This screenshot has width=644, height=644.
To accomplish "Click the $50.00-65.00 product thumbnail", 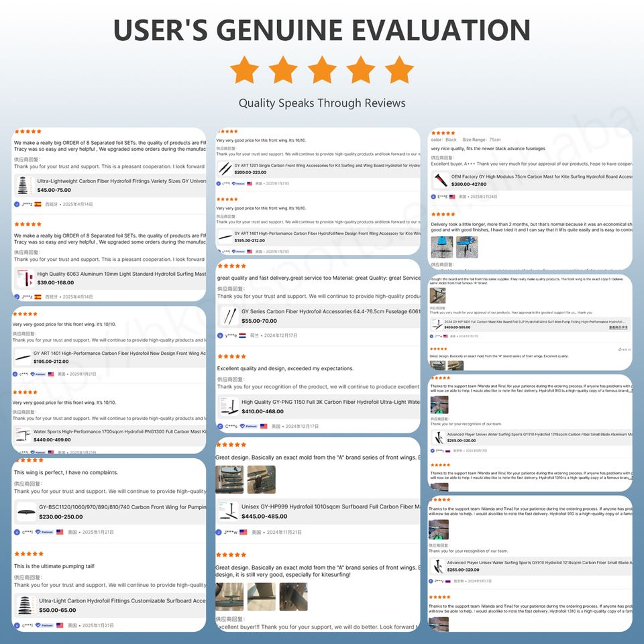I will pyautogui.click(x=25, y=605).
